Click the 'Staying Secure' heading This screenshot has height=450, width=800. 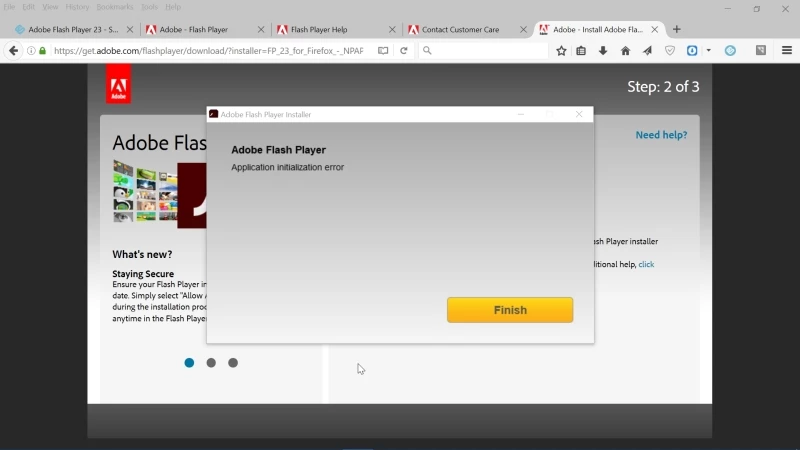[143, 273]
